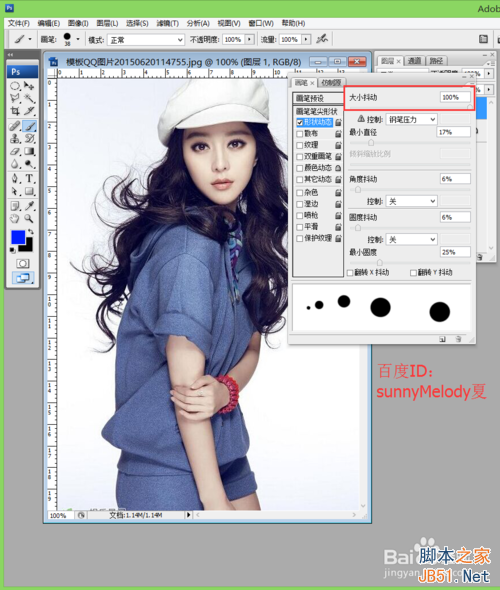The height and width of the screenshot is (590, 500).
Task: Select 画笔笔尖形状 option
Action: (x=317, y=111)
